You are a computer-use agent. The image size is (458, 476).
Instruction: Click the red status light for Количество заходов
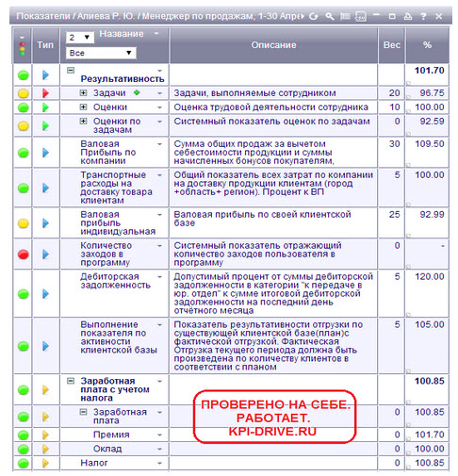point(23,254)
